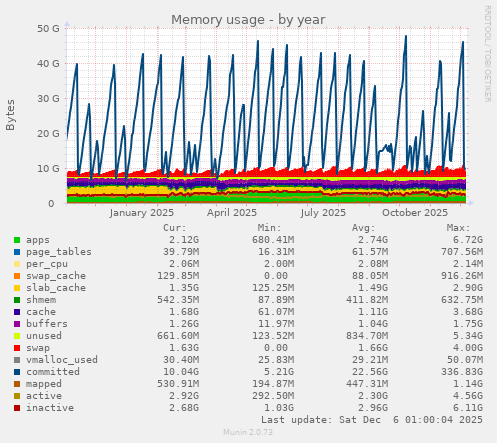Click the memory usage graph plot area
The width and height of the screenshot is (497, 443).
coord(266,115)
